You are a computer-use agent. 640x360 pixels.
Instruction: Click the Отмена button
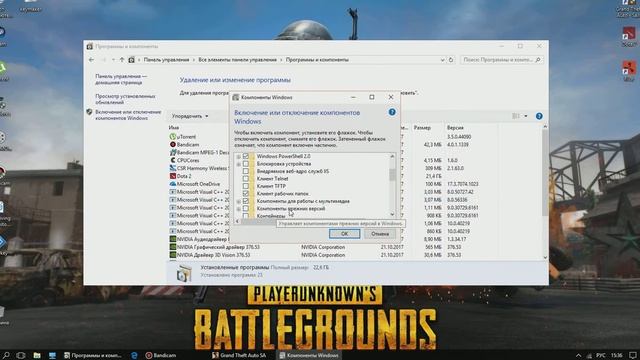point(380,234)
